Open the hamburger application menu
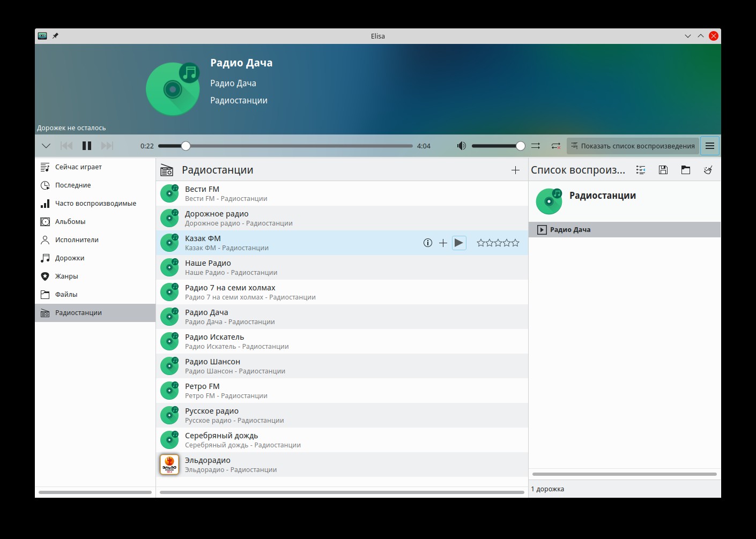This screenshot has width=756, height=539. [710, 146]
